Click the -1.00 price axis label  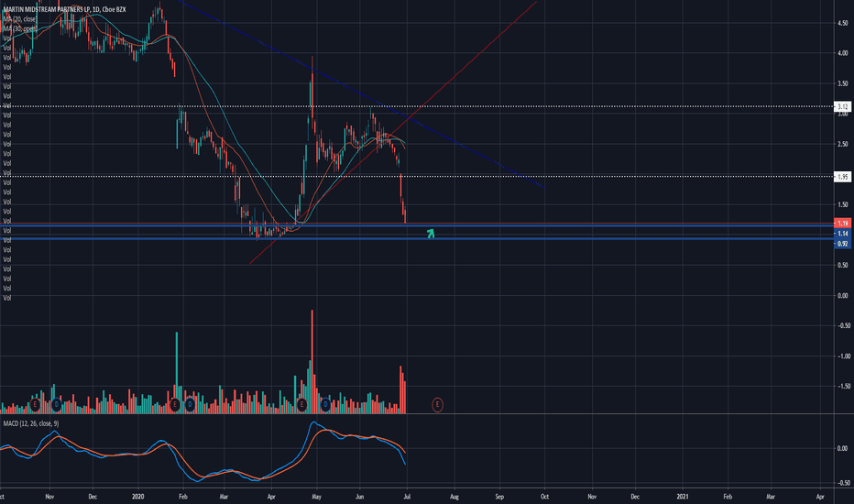pos(843,356)
